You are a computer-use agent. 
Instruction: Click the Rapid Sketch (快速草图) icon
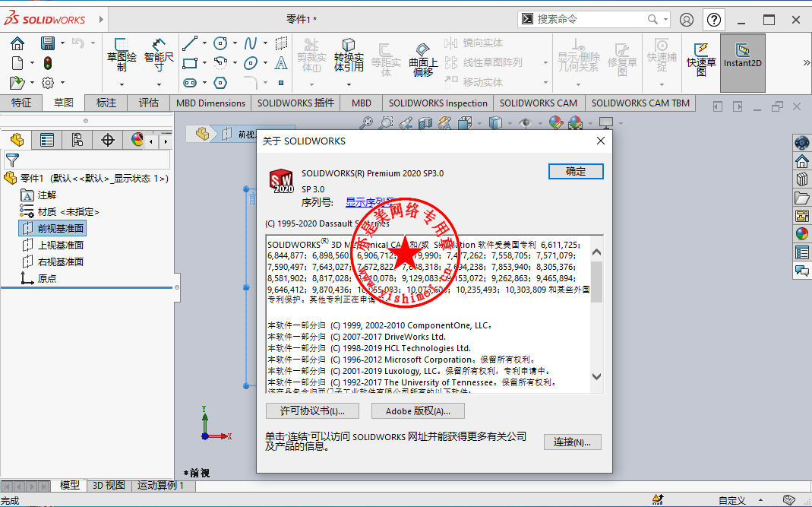701,59
